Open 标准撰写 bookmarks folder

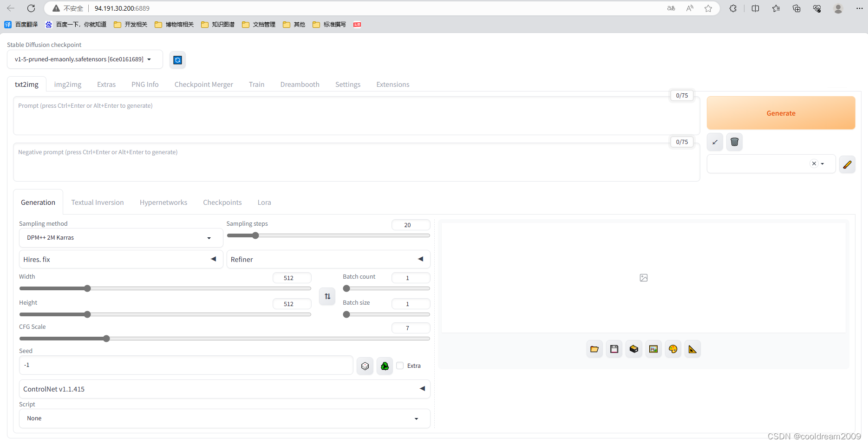click(330, 25)
